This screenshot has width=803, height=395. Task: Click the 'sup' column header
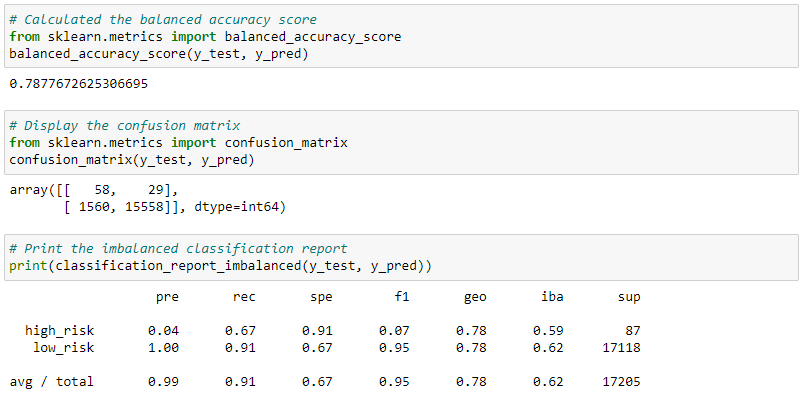point(629,297)
